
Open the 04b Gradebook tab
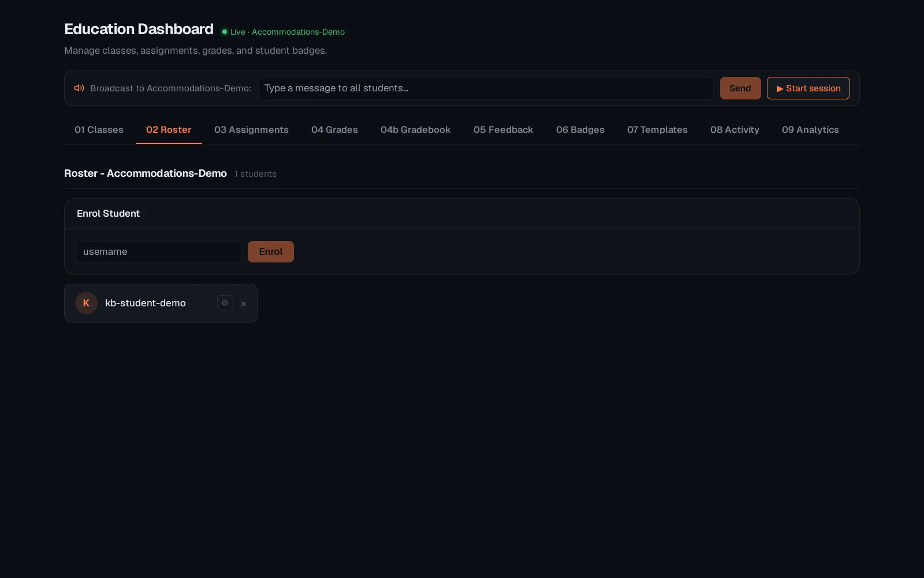point(415,129)
